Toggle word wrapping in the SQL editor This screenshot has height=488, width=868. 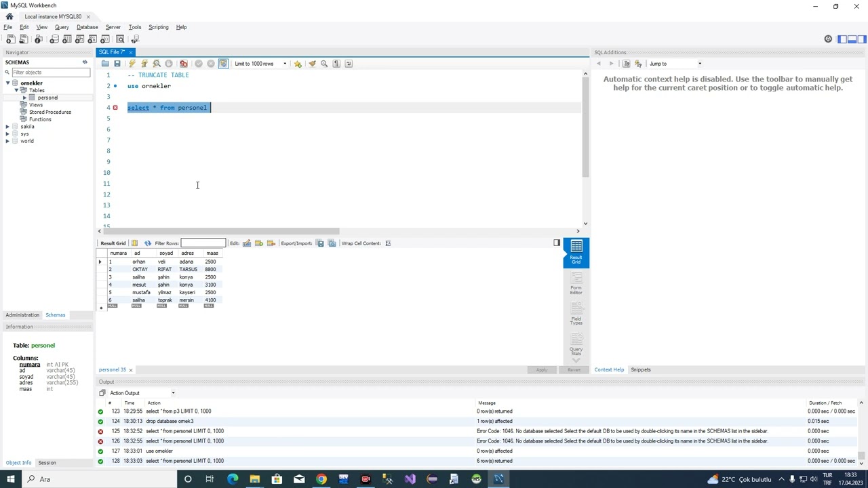coord(349,64)
